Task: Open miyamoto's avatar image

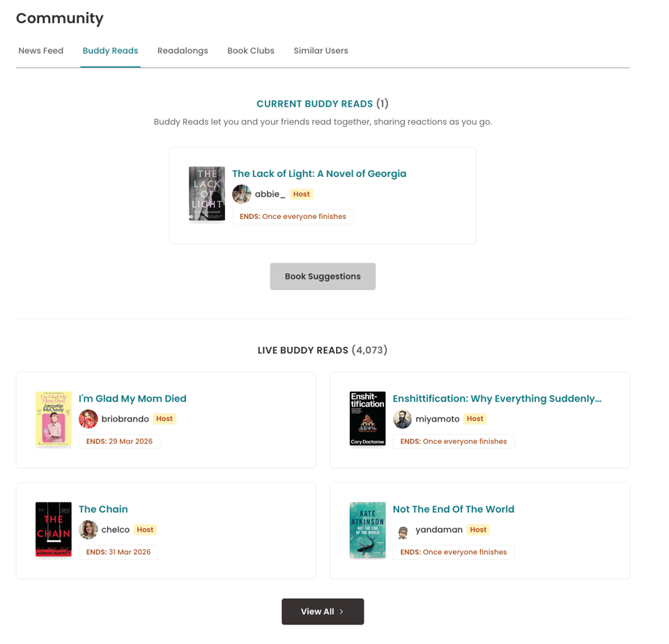Action: 402,419
